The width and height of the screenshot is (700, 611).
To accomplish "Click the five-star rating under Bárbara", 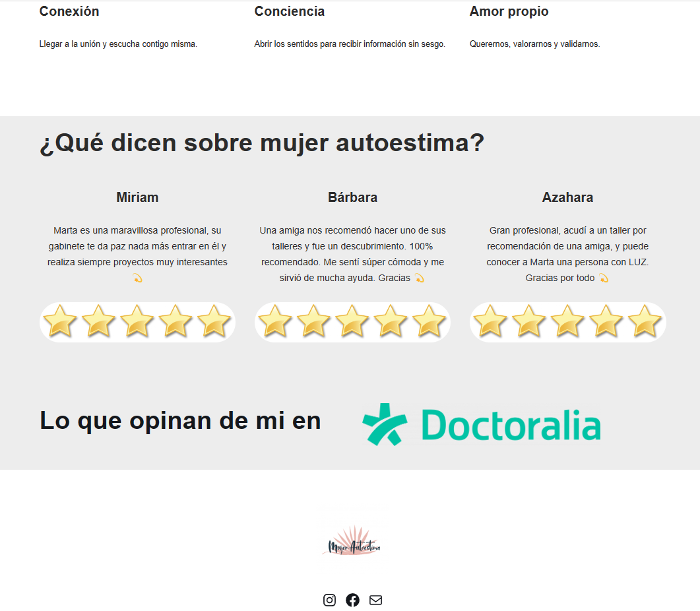I will pos(353,322).
